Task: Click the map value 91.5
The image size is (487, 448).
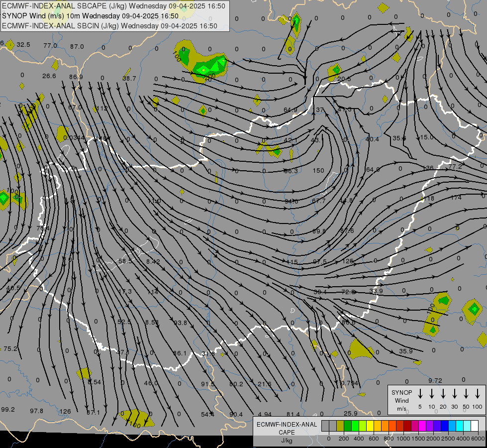Action: (x=208, y=384)
